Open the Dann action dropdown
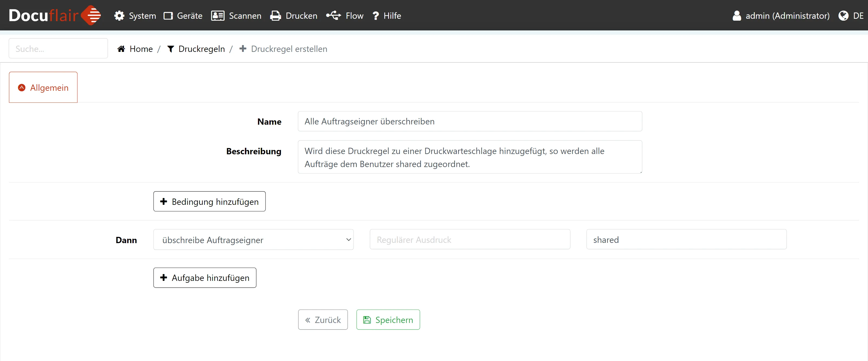 pos(253,240)
